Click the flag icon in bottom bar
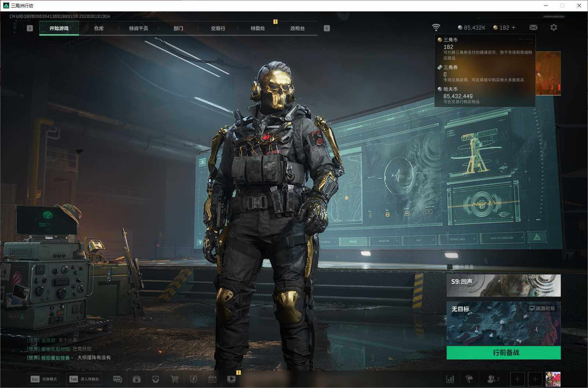Viewport: 588px width, 388px height. click(x=469, y=379)
